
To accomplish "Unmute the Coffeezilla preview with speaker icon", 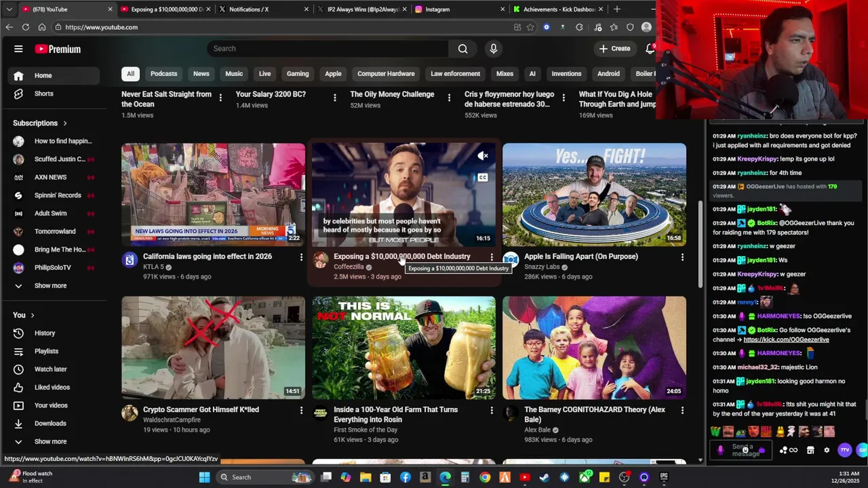I will [x=482, y=156].
